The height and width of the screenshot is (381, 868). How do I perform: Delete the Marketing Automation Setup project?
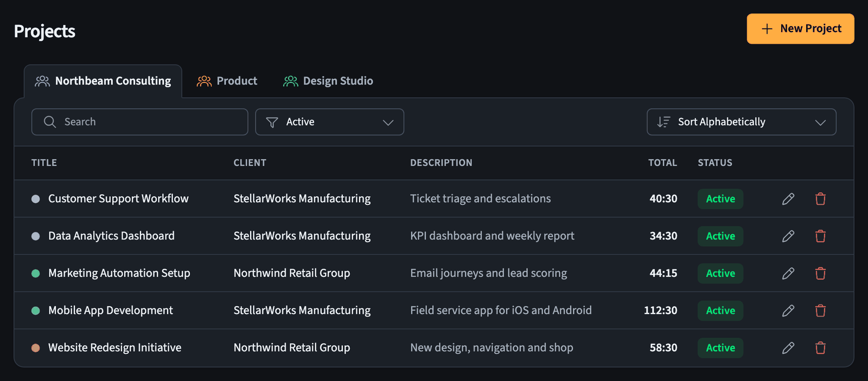(x=820, y=273)
